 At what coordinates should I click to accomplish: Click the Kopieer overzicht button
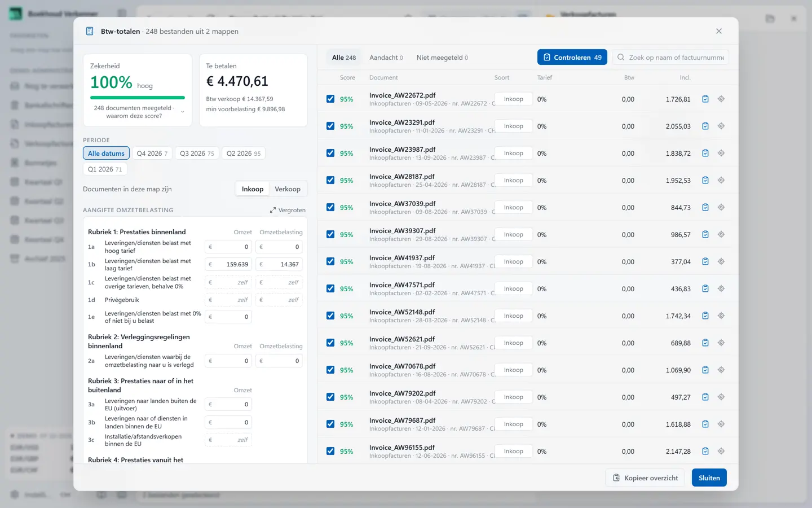coord(645,478)
